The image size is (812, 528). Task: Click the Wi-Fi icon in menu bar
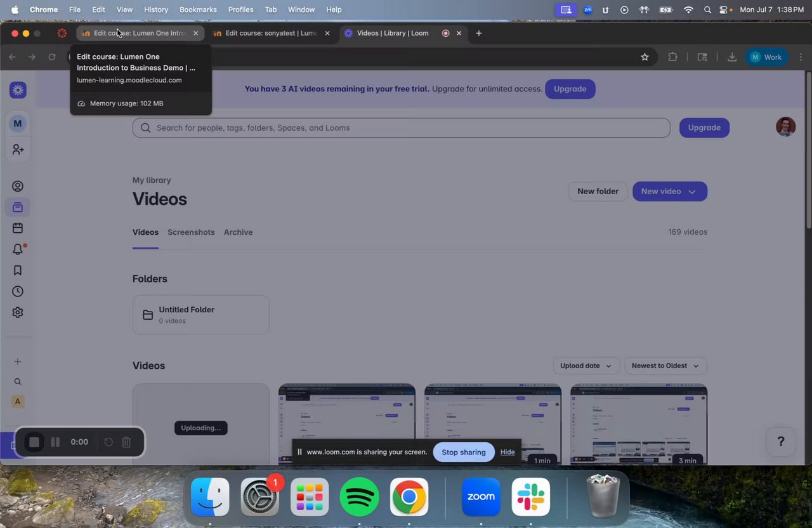(x=688, y=10)
